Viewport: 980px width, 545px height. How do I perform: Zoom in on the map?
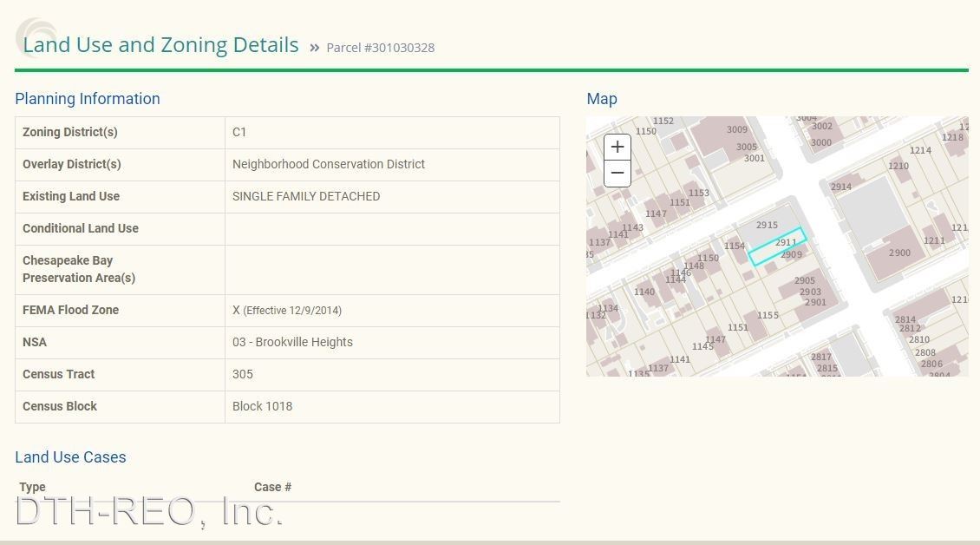tap(617, 147)
